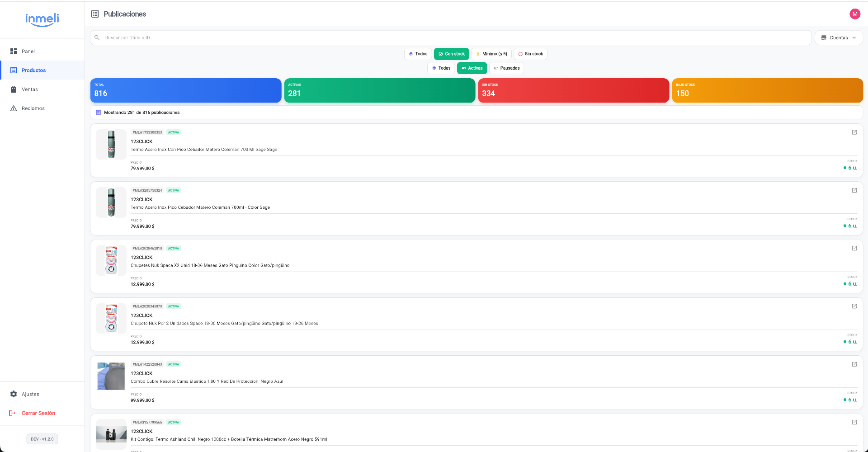Screen dimensions: 868x452
Task: Focus the search by title or ID field
Action: [451, 38]
